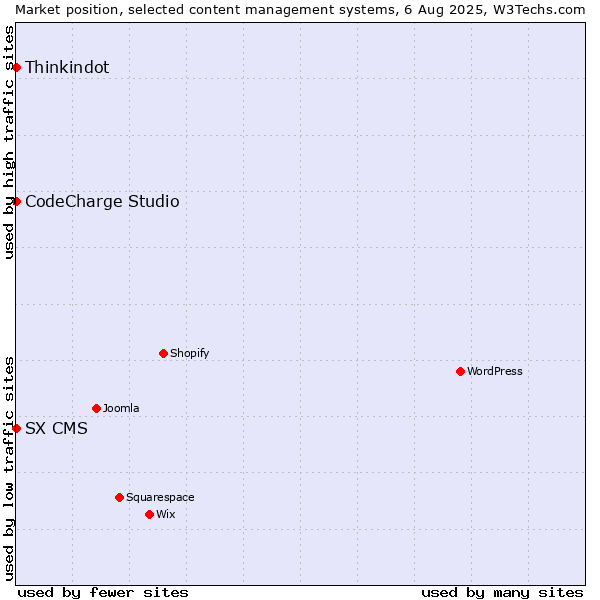600x600 pixels.
Task: Click the red Thinkindot data point
Action: (x=16, y=68)
